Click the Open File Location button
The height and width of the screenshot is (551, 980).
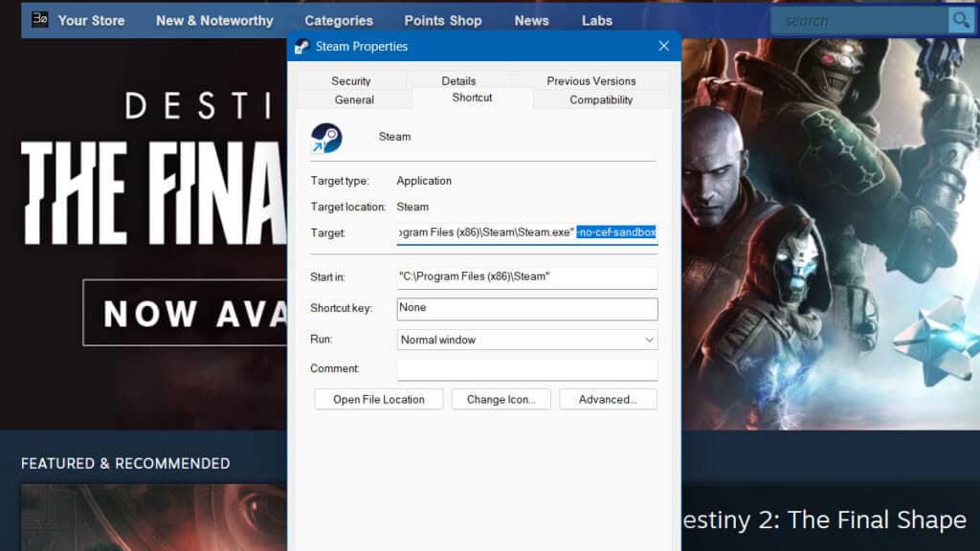coord(378,399)
